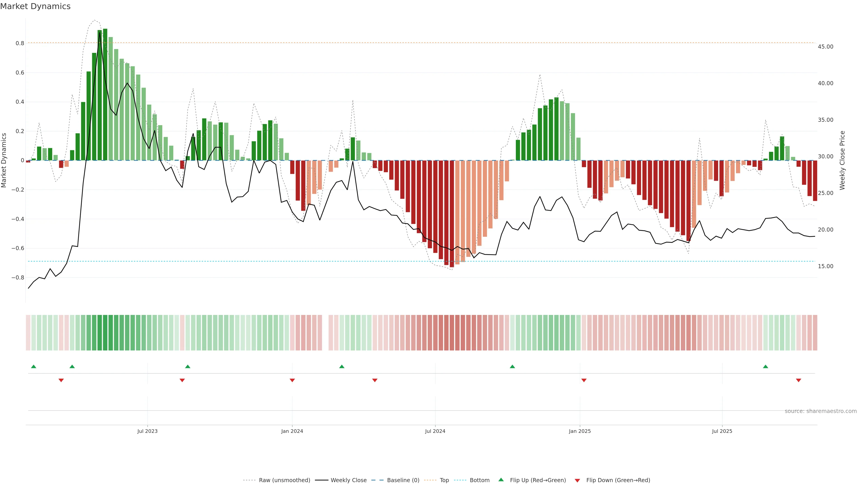Click the Jan 2025 axis label

(580, 431)
